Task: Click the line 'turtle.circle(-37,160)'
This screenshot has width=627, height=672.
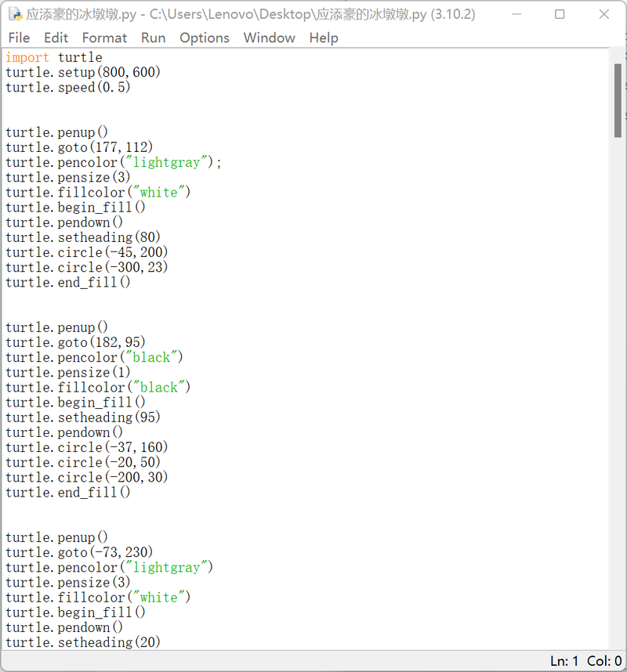Action: click(x=87, y=447)
